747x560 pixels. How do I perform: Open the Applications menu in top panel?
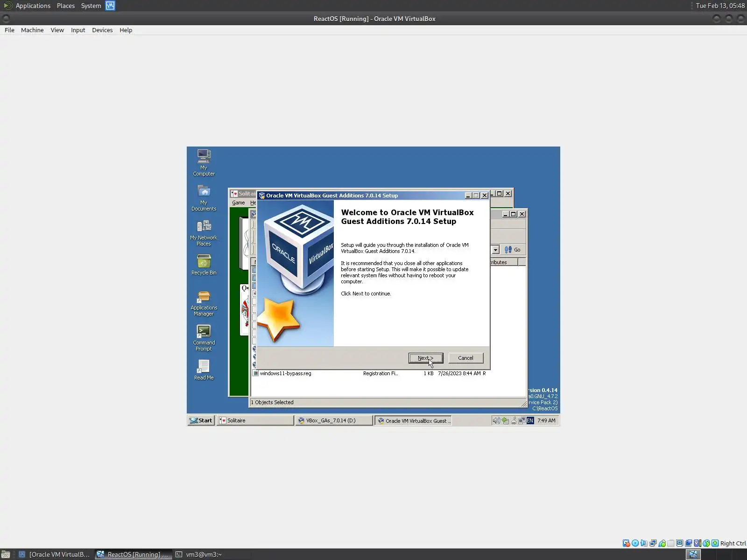[33, 6]
